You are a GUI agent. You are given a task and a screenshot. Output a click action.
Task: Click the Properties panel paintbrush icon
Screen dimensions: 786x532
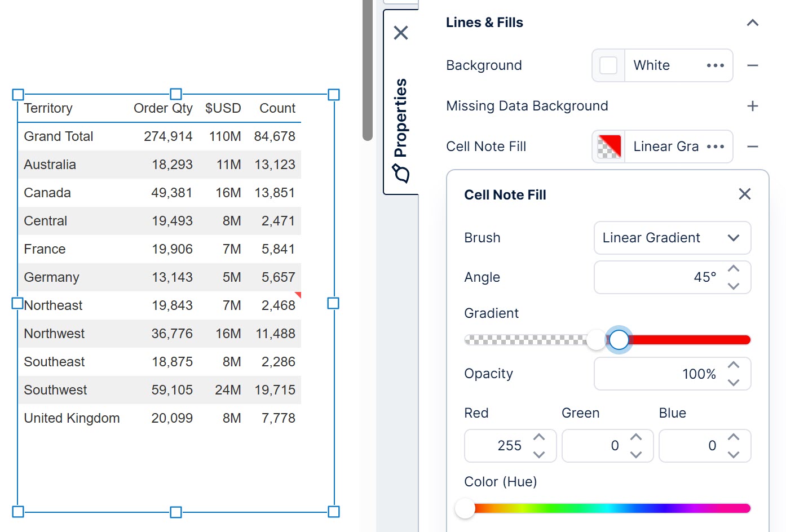click(x=401, y=174)
